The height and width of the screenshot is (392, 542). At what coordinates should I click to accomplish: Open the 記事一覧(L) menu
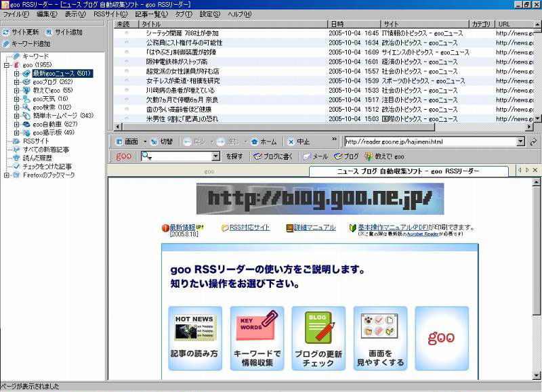pos(151,14)
